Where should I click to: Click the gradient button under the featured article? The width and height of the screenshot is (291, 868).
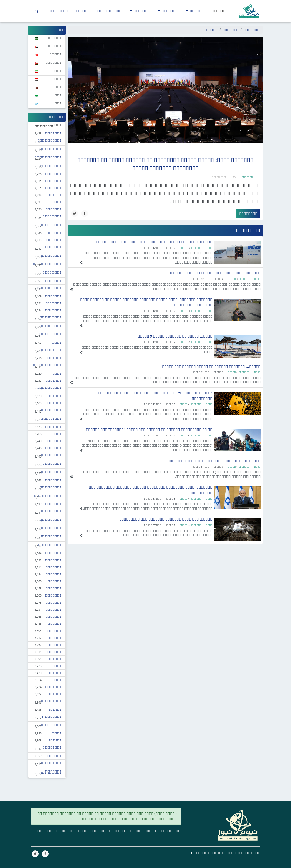248,214
